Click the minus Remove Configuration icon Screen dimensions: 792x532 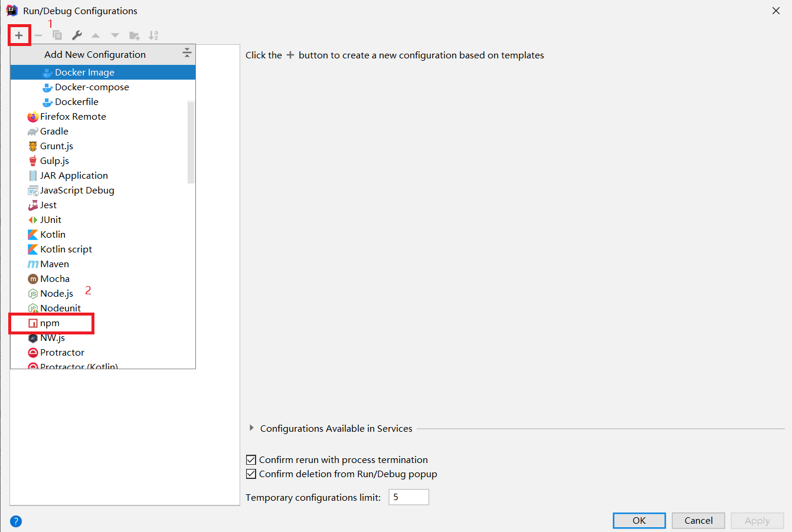(38, 35)
